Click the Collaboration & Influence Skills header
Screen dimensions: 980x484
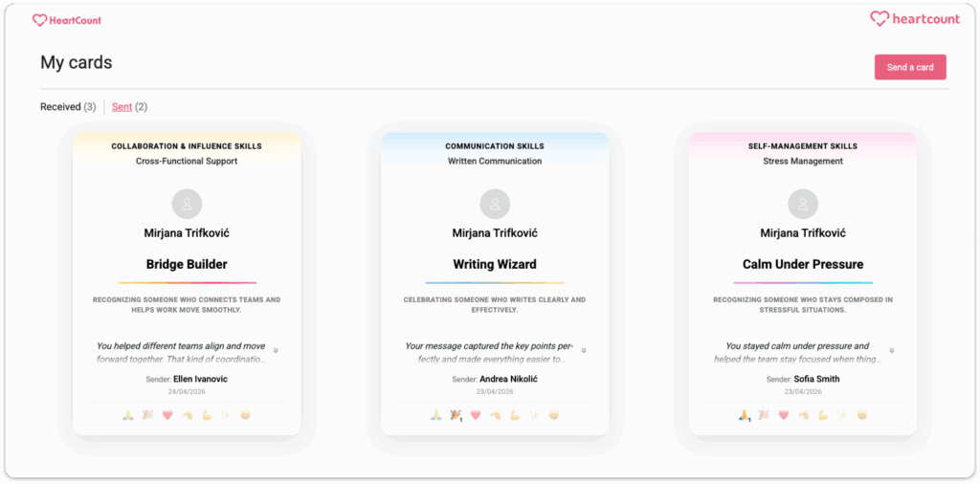[x=187, y=146]
